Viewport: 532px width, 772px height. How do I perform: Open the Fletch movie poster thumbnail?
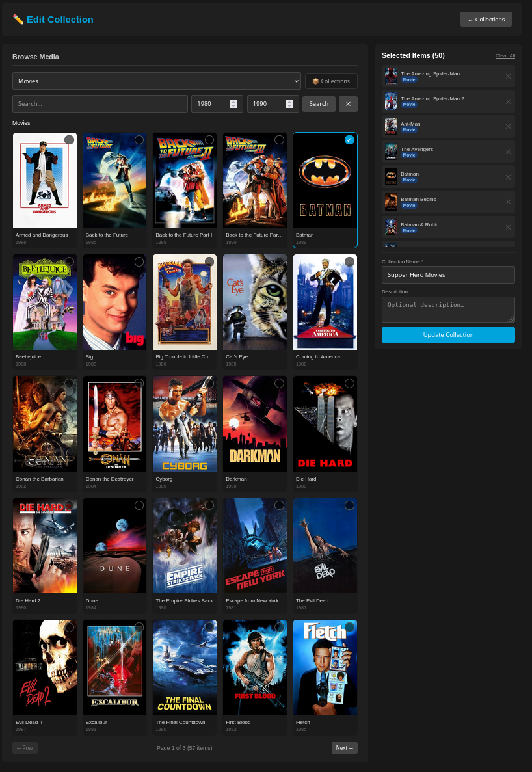tap(325, 667)
